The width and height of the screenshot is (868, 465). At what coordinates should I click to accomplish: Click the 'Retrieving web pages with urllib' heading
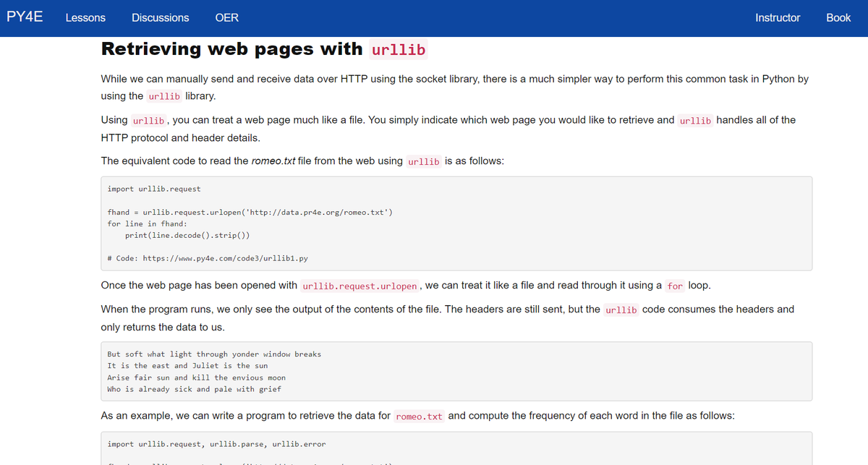point(264,49)
